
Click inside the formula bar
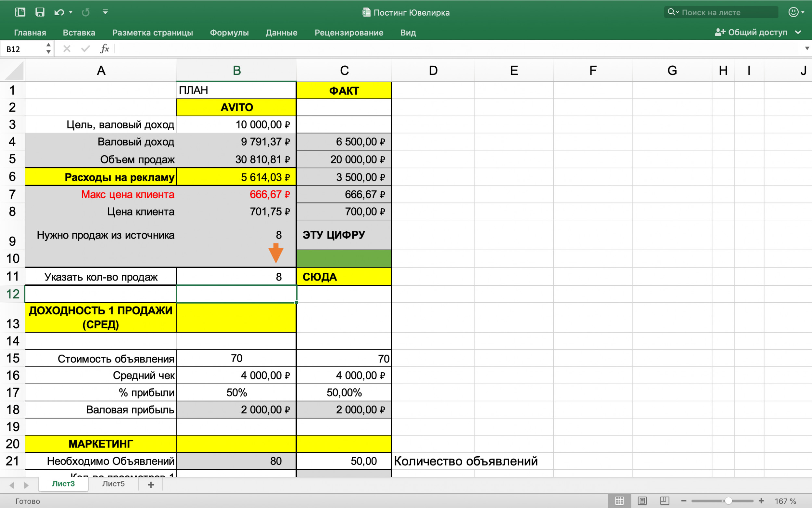coord(458,49)
